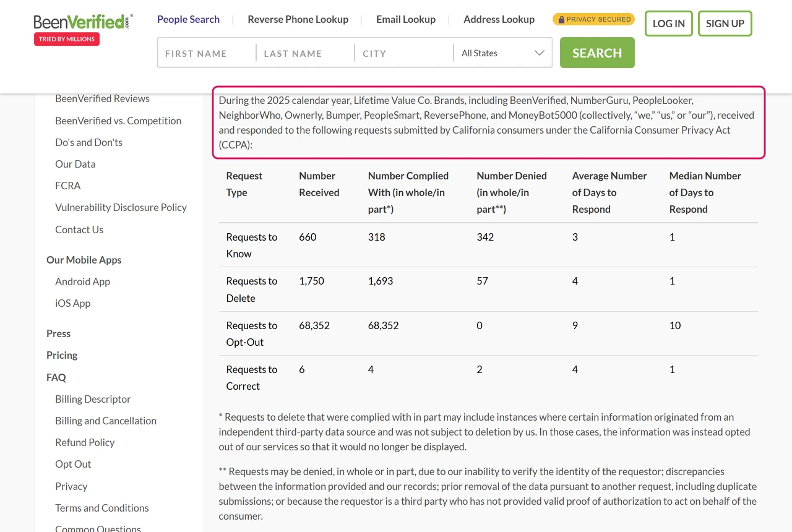Focus the City input field
792x532 pixels.
[x=404, y=53]
